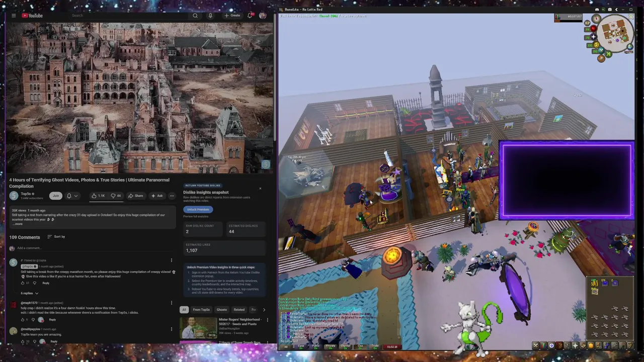Like the video showing 1.1K likes
The image size is (644, 362).
tap(99, 196)
